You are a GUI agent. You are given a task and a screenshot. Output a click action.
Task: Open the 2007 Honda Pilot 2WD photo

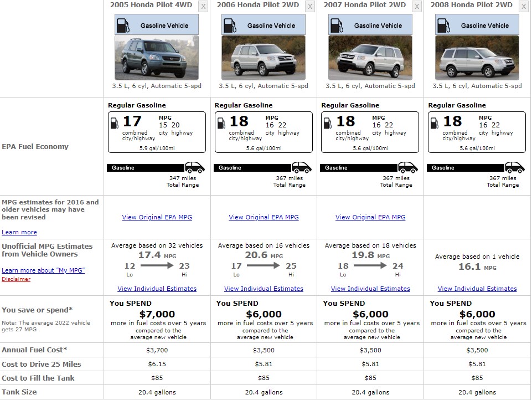(370, 58)
